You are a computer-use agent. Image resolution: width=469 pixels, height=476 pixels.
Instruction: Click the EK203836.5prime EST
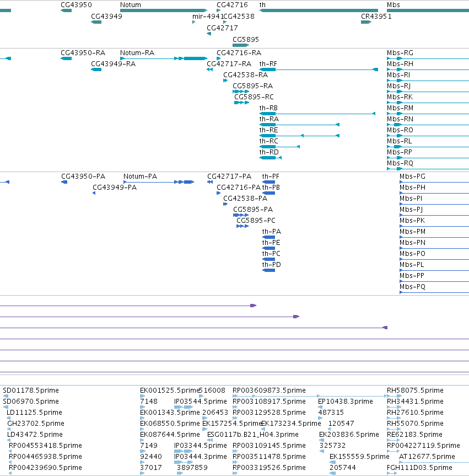coord(321,440)
